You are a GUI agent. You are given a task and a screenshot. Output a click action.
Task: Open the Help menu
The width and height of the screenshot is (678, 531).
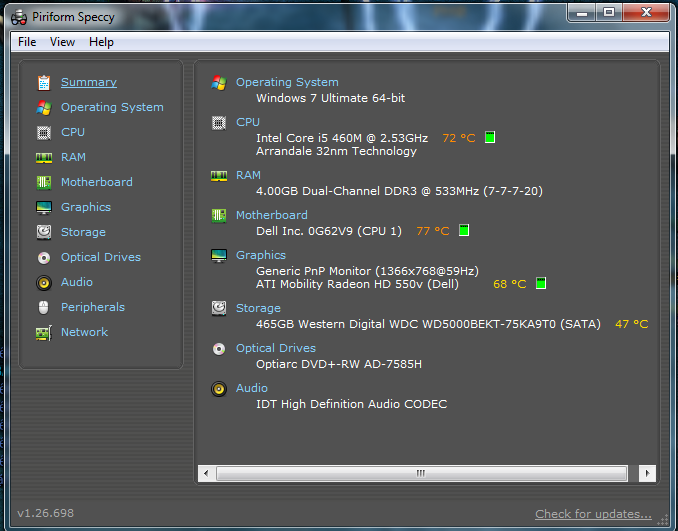point(101,42)
